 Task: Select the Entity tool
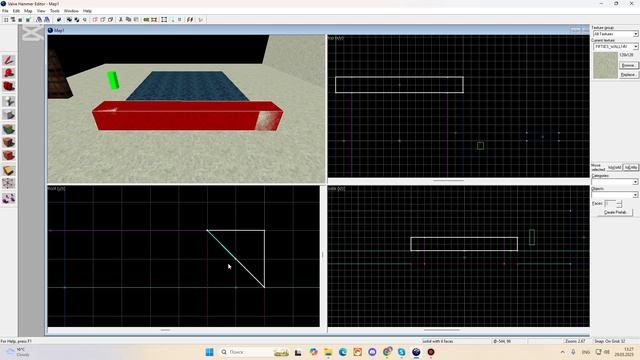9,101
